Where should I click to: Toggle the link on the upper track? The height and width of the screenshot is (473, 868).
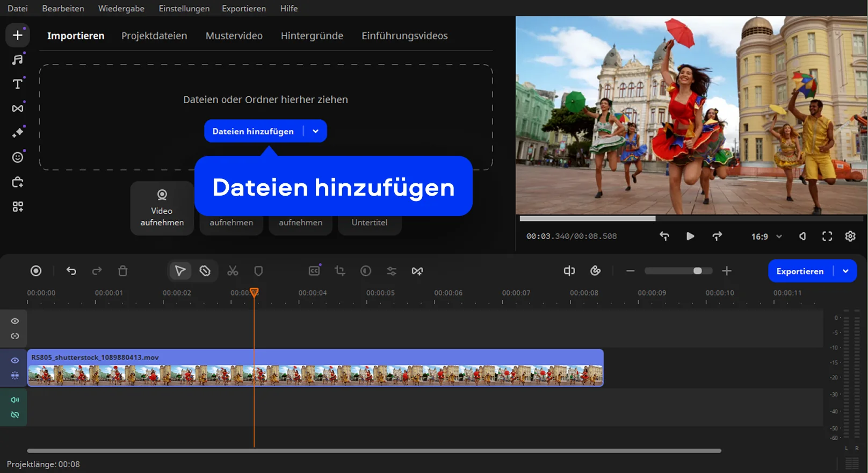point(15,336)
